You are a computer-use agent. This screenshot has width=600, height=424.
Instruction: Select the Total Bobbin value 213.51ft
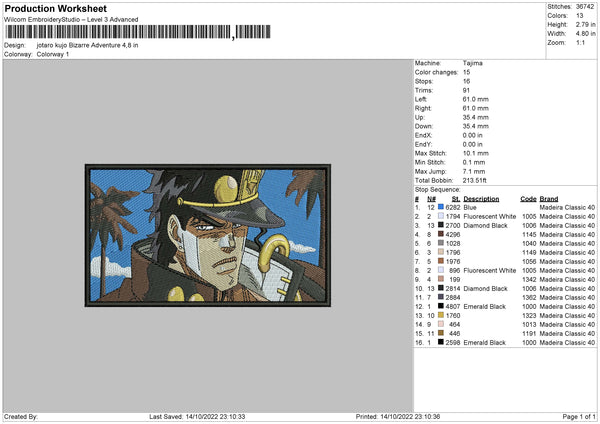click(x=474, y=180)
